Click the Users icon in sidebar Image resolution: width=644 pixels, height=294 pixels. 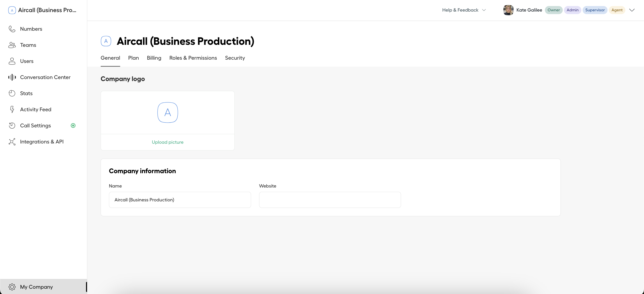12,61
